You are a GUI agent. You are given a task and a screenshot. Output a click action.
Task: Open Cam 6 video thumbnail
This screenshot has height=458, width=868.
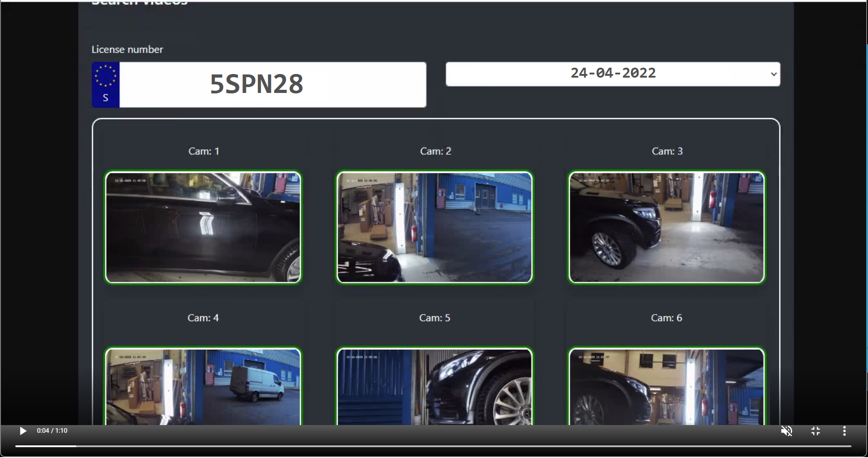click(667, 387)
